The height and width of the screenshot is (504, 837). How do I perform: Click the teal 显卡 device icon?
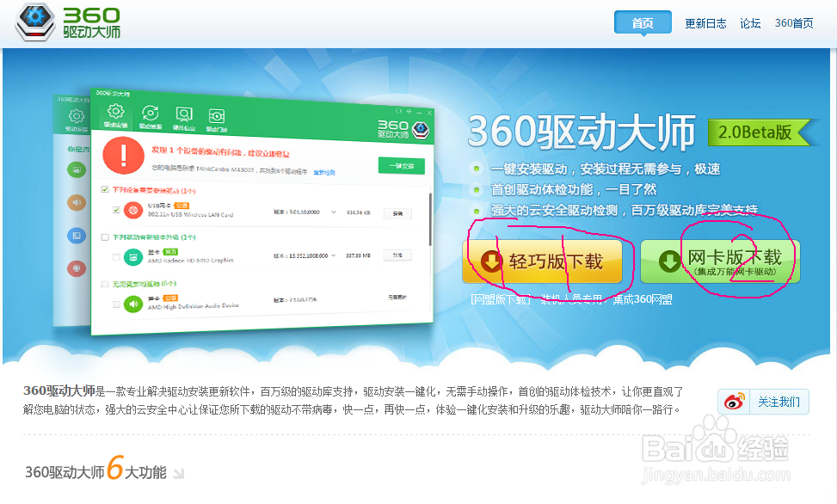coord(133,257)
